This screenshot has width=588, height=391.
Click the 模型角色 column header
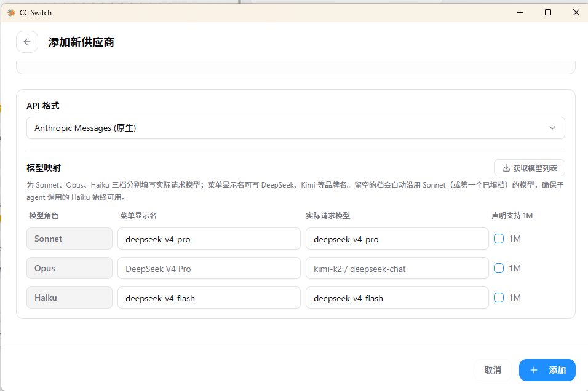[x=44, y=216]
